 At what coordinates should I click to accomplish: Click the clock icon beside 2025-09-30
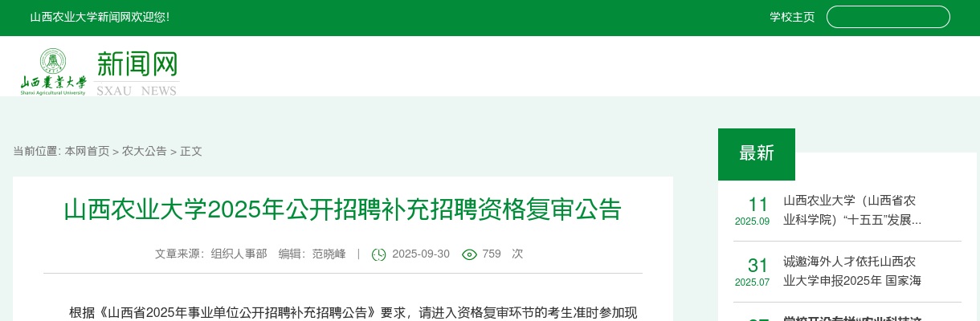[x=378, y=254]
